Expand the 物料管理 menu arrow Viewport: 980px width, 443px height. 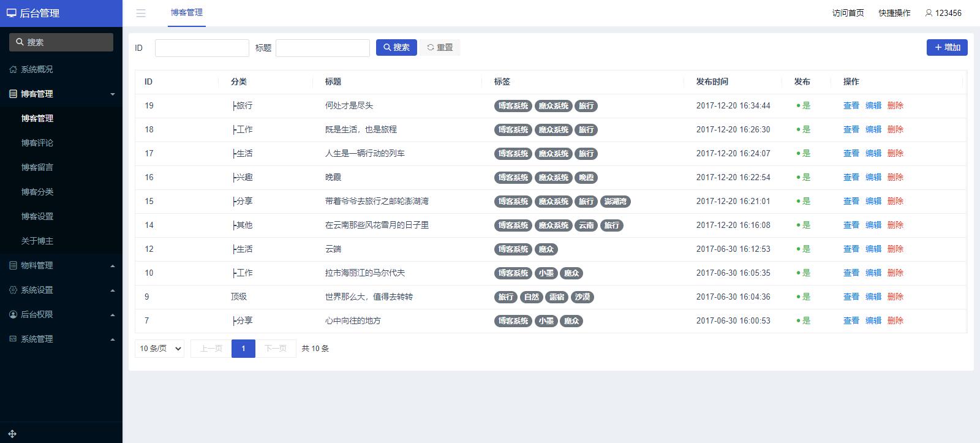pyautogui.click(x=112, y=265)
